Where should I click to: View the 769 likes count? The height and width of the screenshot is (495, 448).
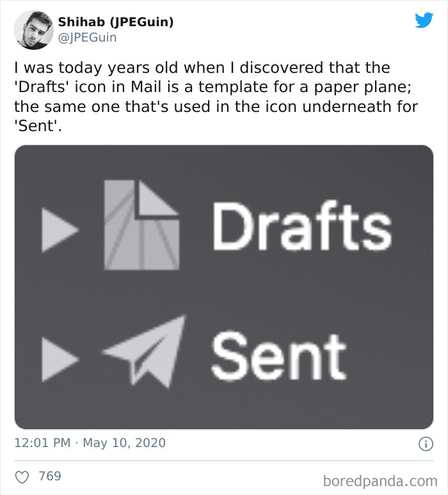tap(50, 476)
